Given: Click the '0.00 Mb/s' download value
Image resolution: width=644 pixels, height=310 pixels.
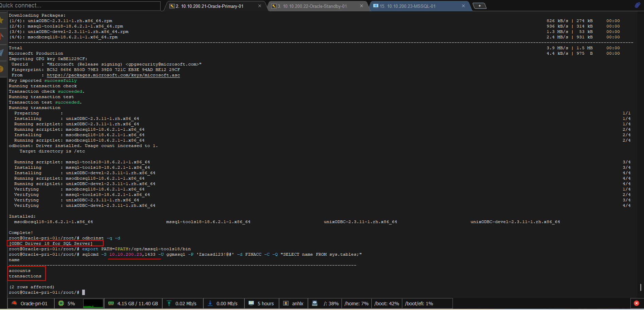Looking at the screenshot, I should point(227,304).
